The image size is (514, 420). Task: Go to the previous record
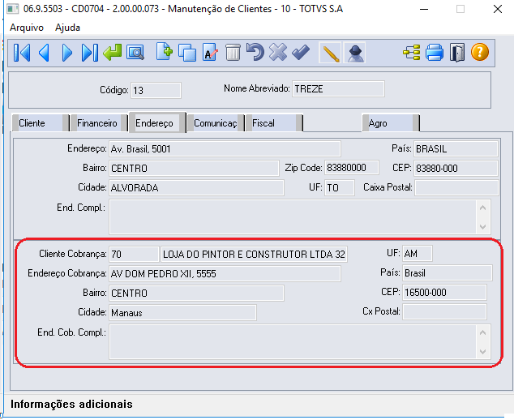[45, 53]
